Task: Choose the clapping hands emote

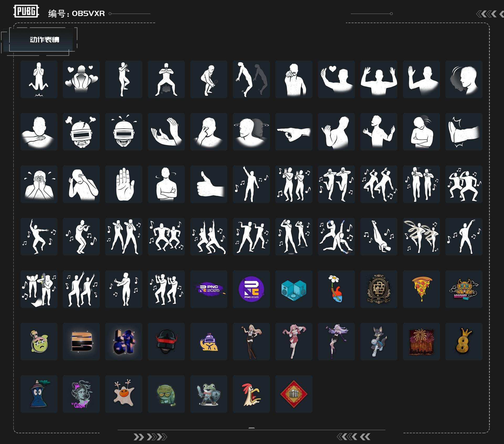Action: (x=166, y=132)
